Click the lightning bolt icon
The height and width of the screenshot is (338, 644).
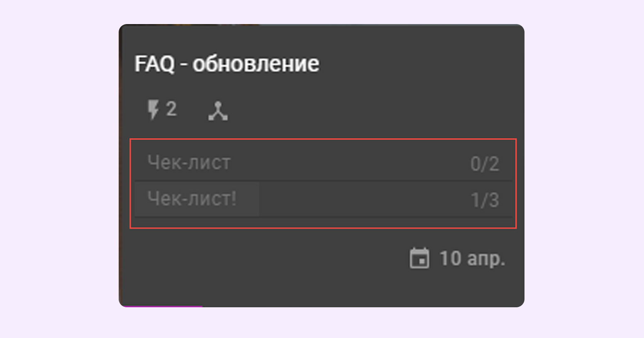point(154,110)
